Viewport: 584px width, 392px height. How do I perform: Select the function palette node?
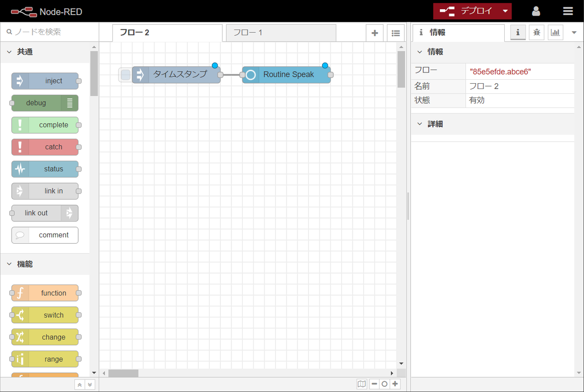click(45, 293)
